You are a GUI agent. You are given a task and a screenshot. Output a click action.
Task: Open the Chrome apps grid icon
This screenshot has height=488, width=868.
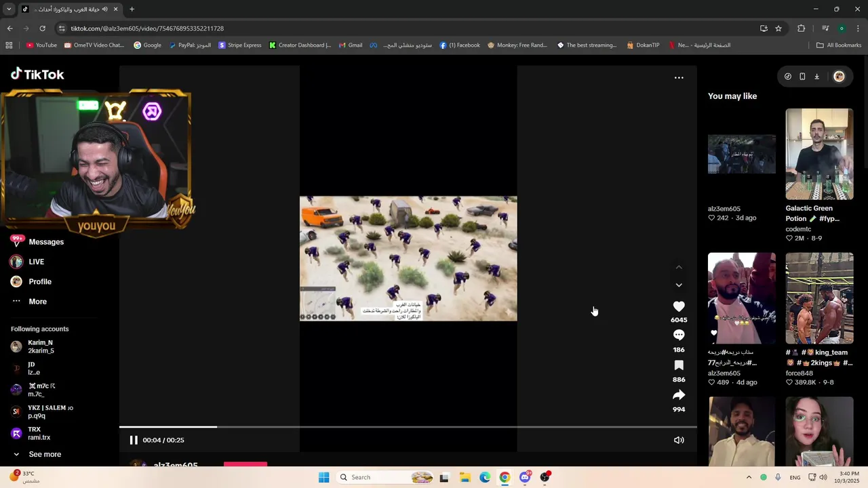pyautogui.click(x=9, y=45)
